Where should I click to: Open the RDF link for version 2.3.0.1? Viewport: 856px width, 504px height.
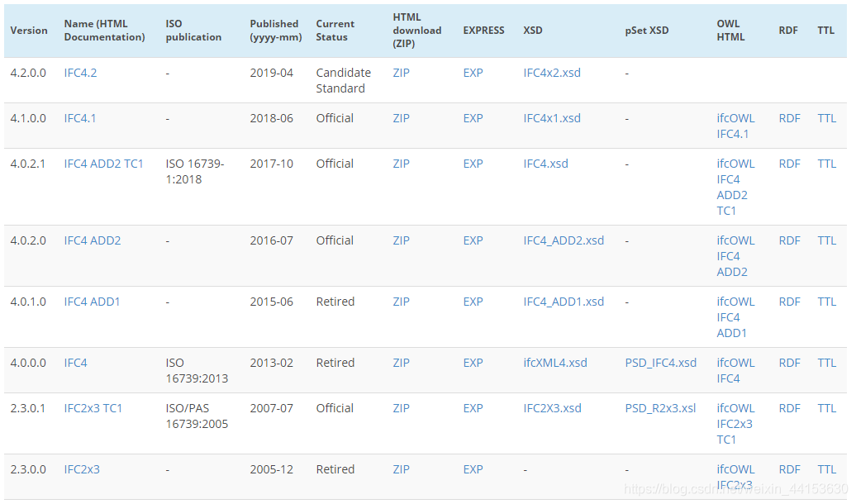[789, 408]
